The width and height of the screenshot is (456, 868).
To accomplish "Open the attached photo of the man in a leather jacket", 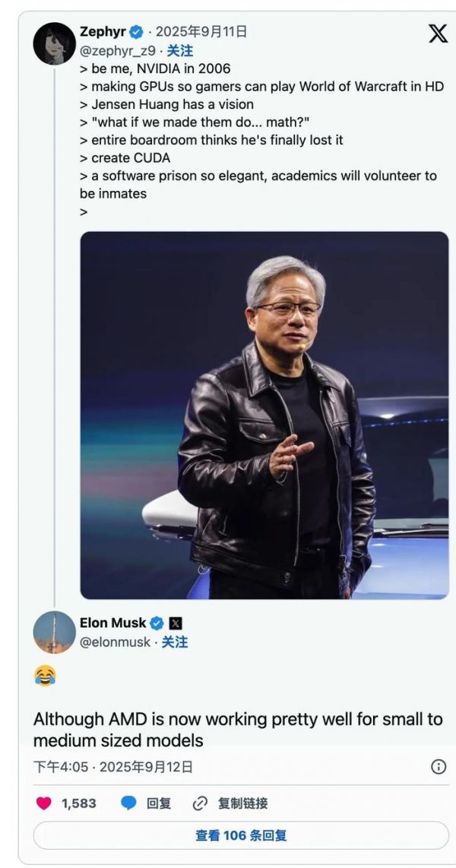I will tap(264, 415).
